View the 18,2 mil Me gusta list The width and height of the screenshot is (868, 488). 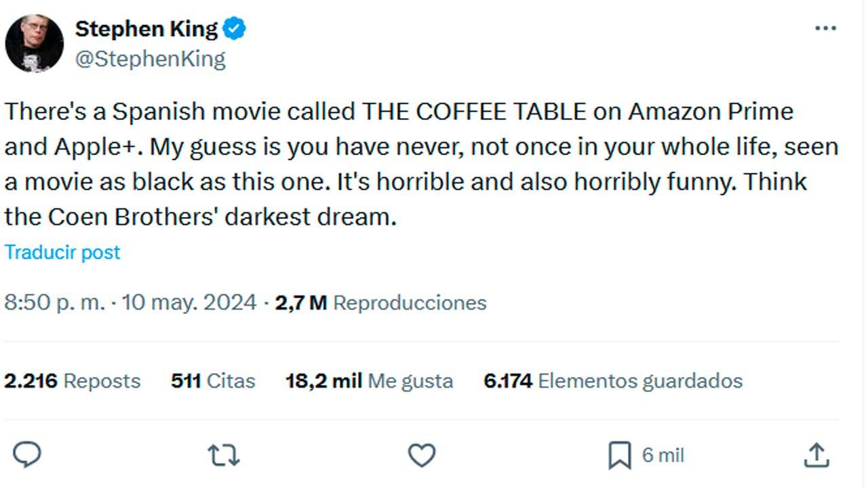(369, 381)
